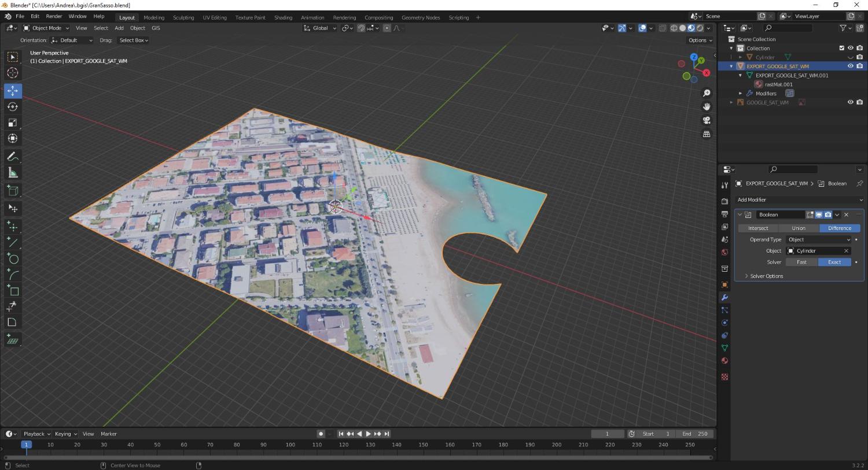The image size is (868, 470).
Task: Switch to the Shading workspace tab
Action: (x=283, y=17)
